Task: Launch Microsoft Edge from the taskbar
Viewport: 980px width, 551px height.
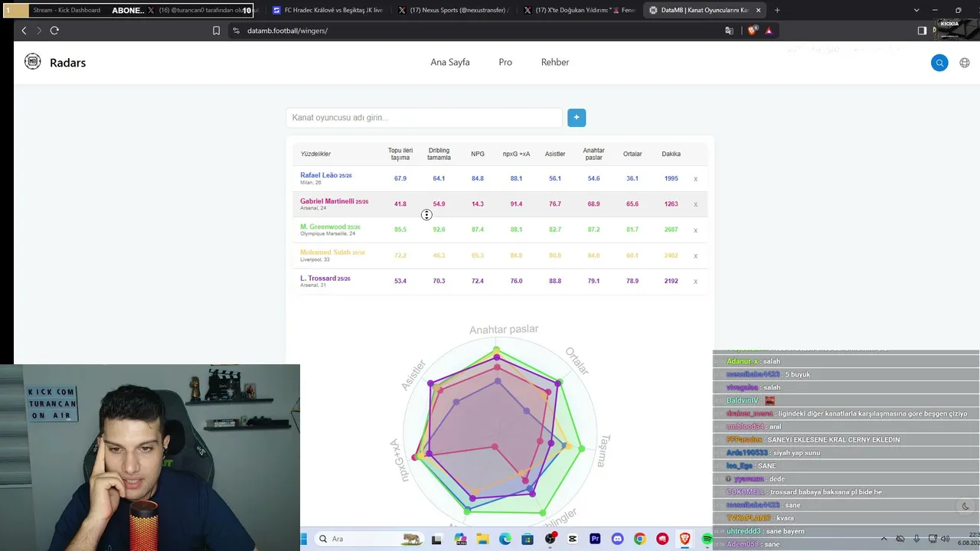Action: pyautogui.click(x=505, y=539)
